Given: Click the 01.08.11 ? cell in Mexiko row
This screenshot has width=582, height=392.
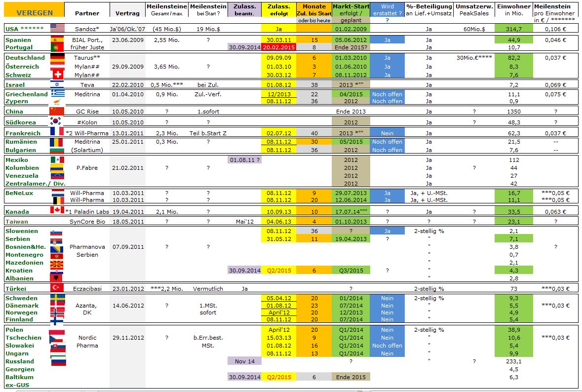Looking at the screenshot, I should coord(244,160).
